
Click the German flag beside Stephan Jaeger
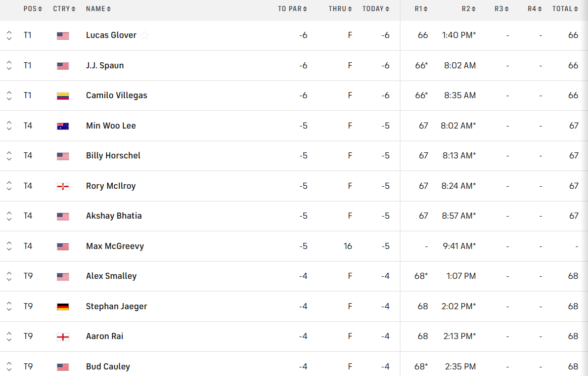click(x=63, y=307)
